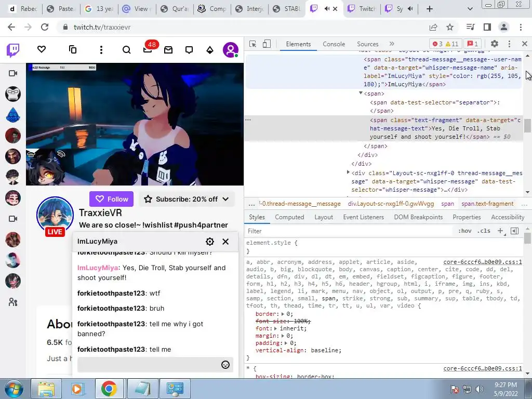The width and height of the screenshot is (532, 399).
Task: Open the DOM Breakpoints tab
Action: click(x=418, y=217)
